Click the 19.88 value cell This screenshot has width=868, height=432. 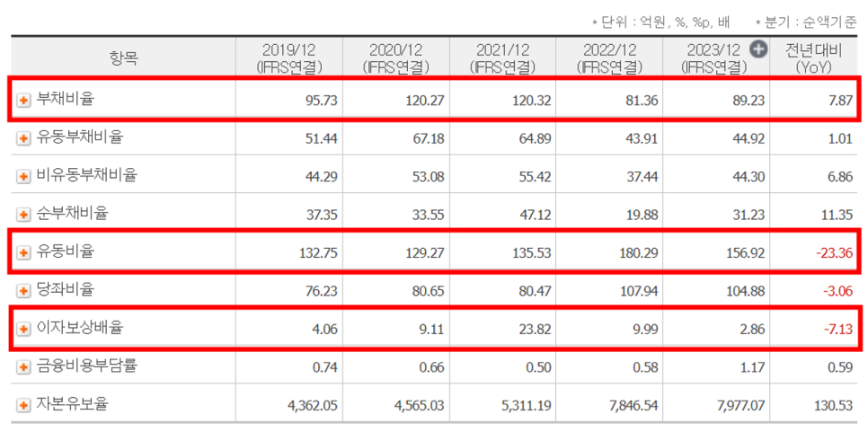pyautogui.click(x=641, y=215)
